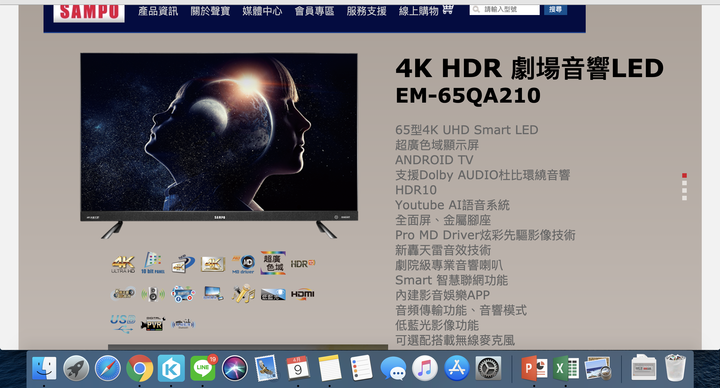Open Launchpad from the Dock
Viewport: 720px width, 388px height.
pos(76,368)
